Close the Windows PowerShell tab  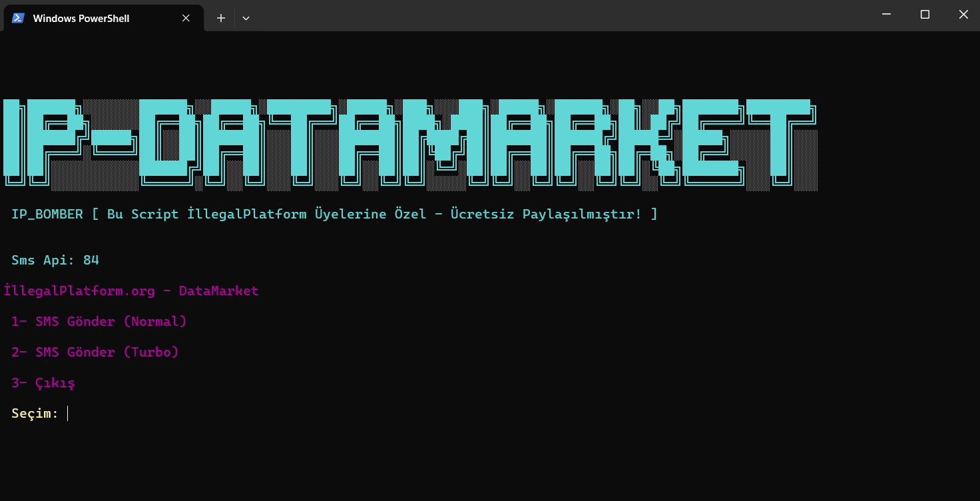(x=186, y=18)
